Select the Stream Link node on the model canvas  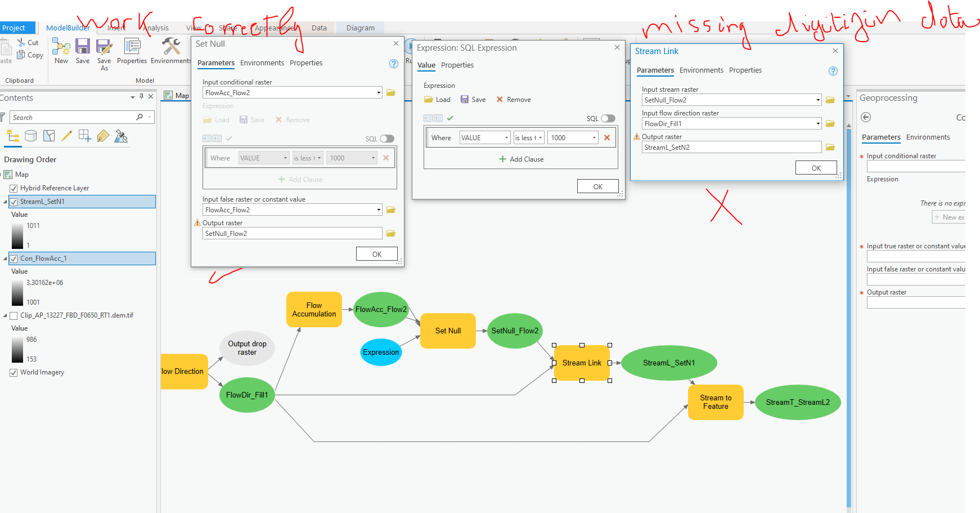pos(582,363)
